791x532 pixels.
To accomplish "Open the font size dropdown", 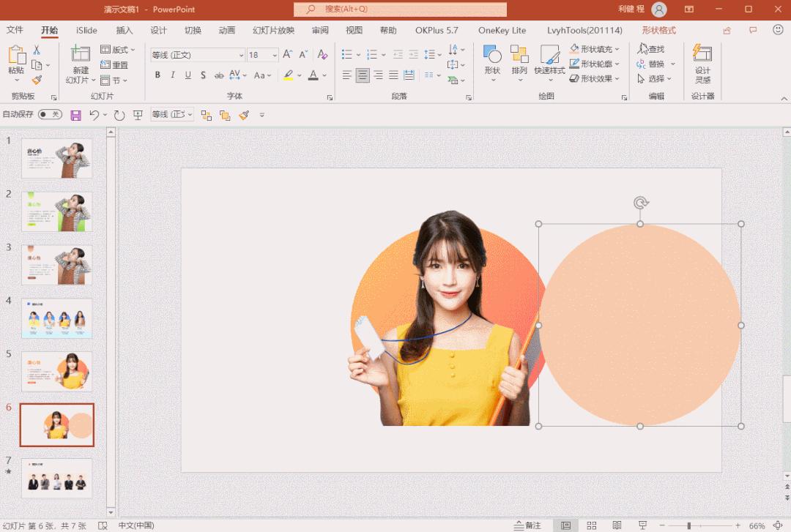I will pyautogui.click(x=274, y=55).
